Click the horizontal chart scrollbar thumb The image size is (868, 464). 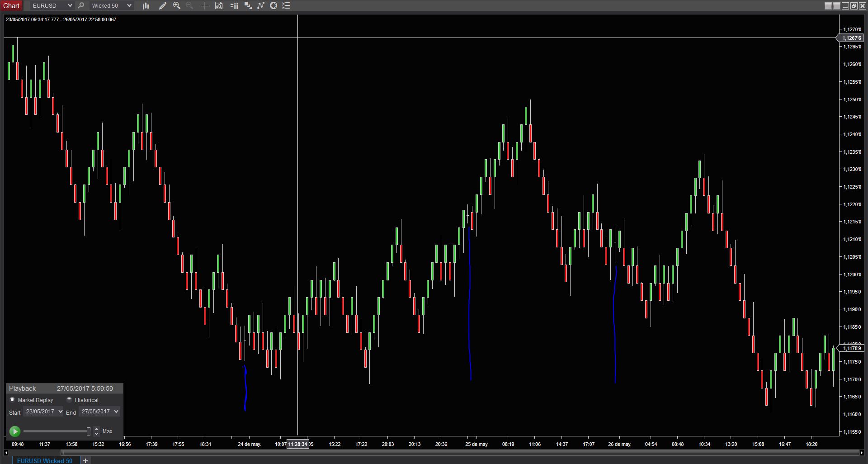[x=460, y=453]
